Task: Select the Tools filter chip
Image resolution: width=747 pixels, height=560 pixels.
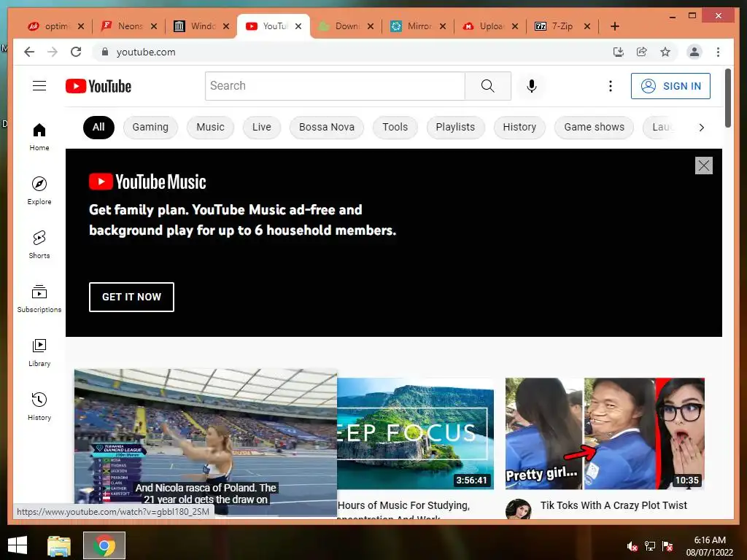Action: pyautogui.click(x=395, y=127)
